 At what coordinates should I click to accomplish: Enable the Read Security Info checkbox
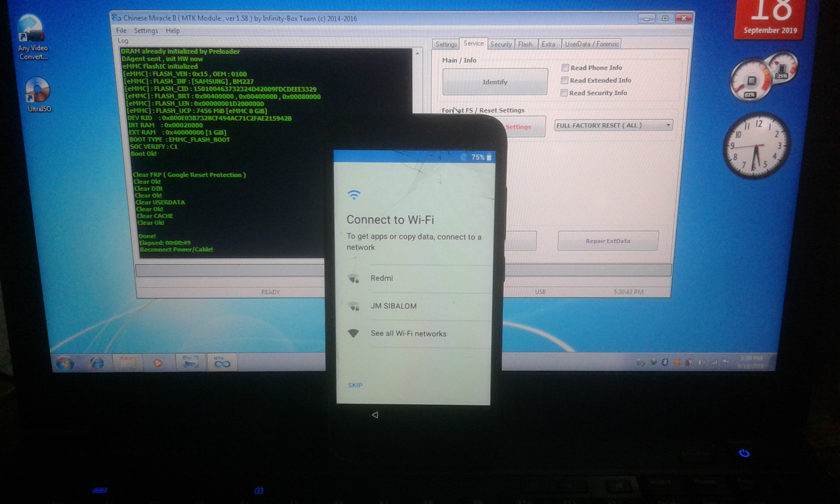(x=564, y=93)
